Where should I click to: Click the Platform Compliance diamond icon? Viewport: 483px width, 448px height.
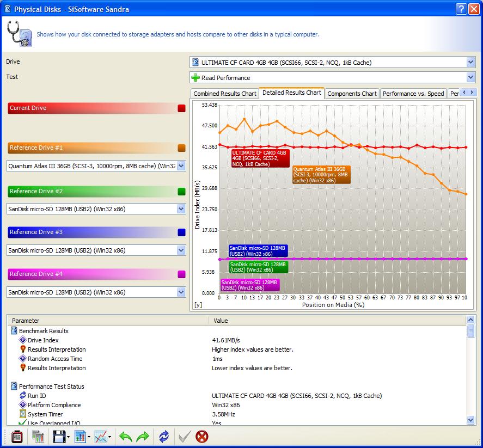pos(23,404)
